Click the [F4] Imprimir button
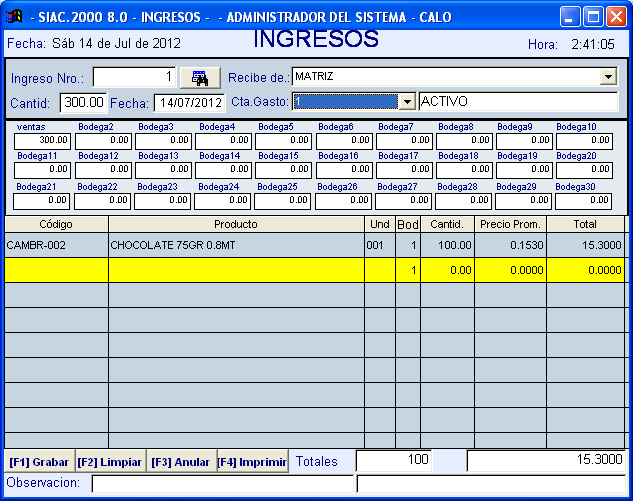Screen dimensions: 633x501 tap(252, 462)
